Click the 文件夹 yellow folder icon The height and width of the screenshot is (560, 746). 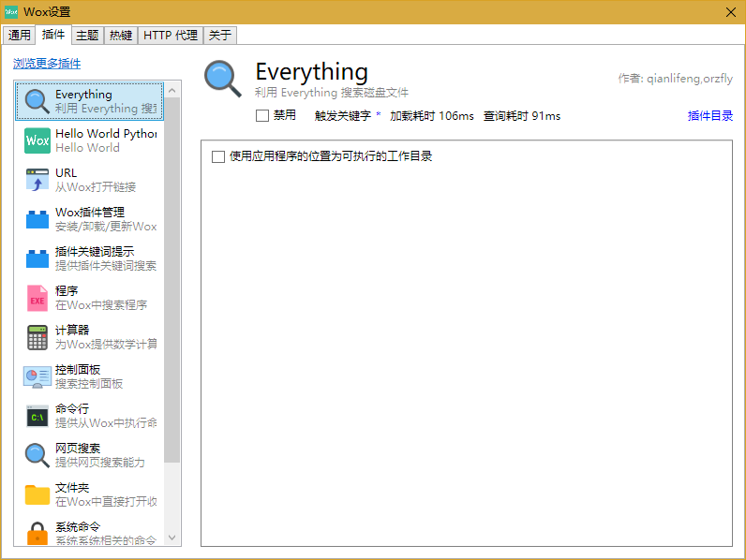pos(37,494)
